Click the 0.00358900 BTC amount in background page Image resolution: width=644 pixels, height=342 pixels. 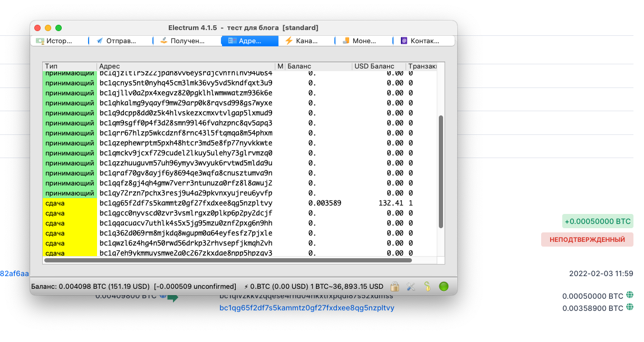pyautogui.click(x=593, y=308)
